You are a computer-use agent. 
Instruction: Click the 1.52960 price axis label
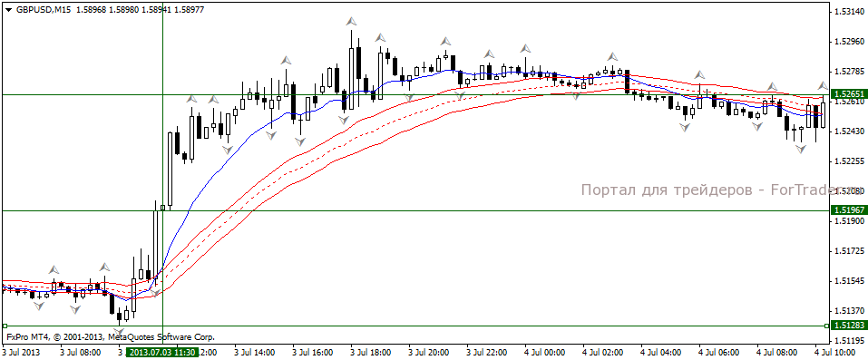click(850, 42)
